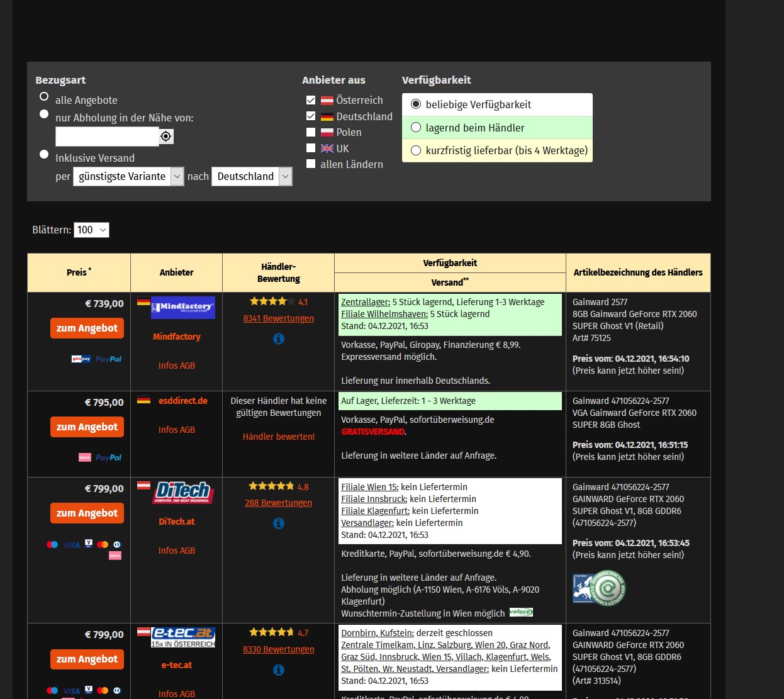Click the Austrian flag beside the DiTech logo
784x699 pixels.
tap(143, 486)
